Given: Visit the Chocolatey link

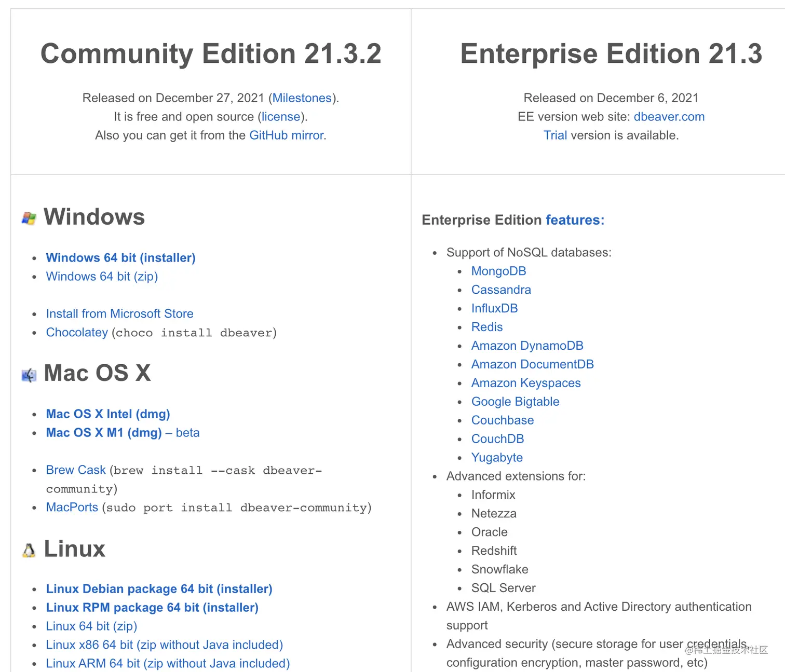Looking at the screenshot, I should 77,333.
